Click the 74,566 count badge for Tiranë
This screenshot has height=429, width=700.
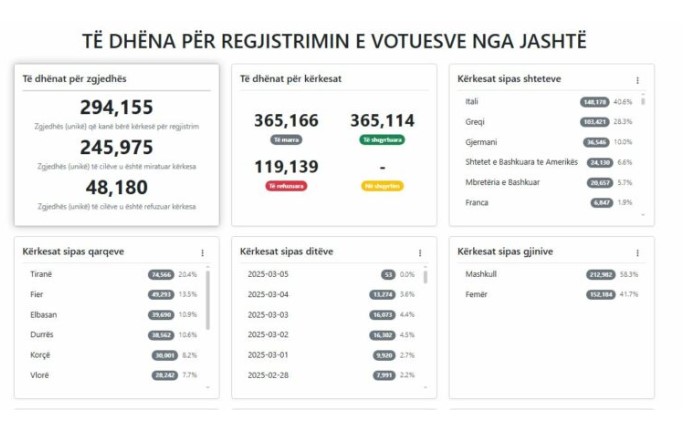162,274
